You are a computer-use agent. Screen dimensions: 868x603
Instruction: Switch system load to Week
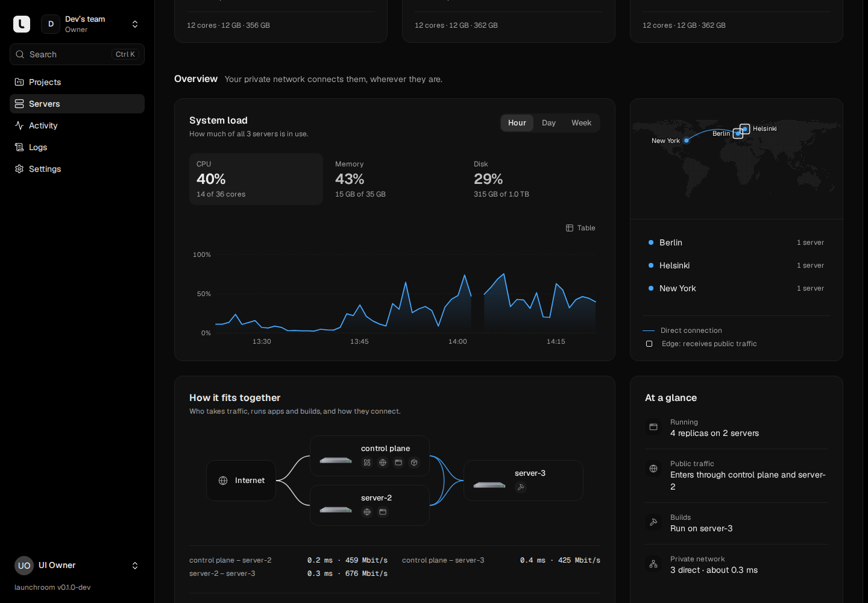[x=582, y=123]
